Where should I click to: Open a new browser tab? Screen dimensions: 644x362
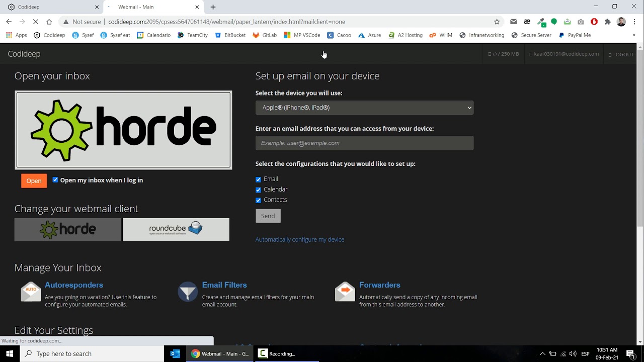point(213,7)
